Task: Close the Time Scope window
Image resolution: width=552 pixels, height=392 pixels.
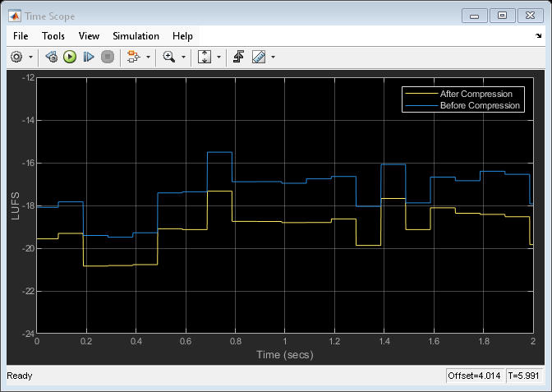Action: [x=530, y=16]
